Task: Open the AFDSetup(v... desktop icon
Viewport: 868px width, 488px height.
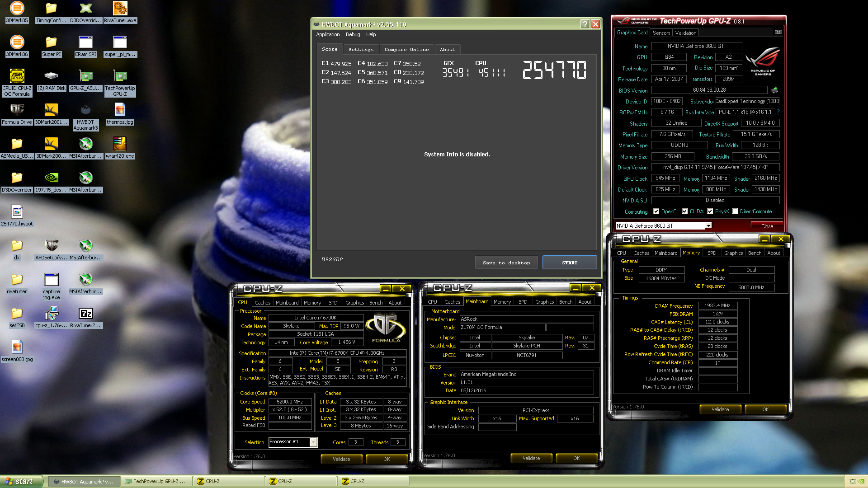Action: pos(51,249)
